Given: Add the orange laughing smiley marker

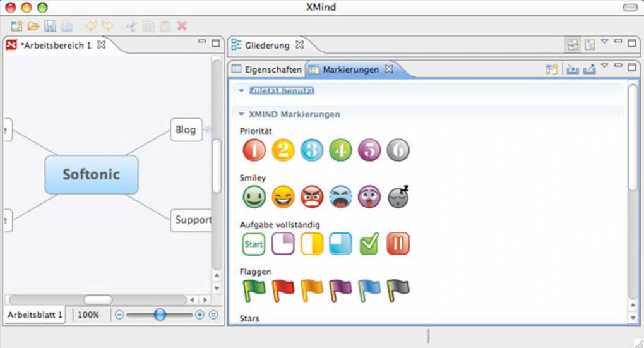Looking at the screenshot, I should (283, 197).
